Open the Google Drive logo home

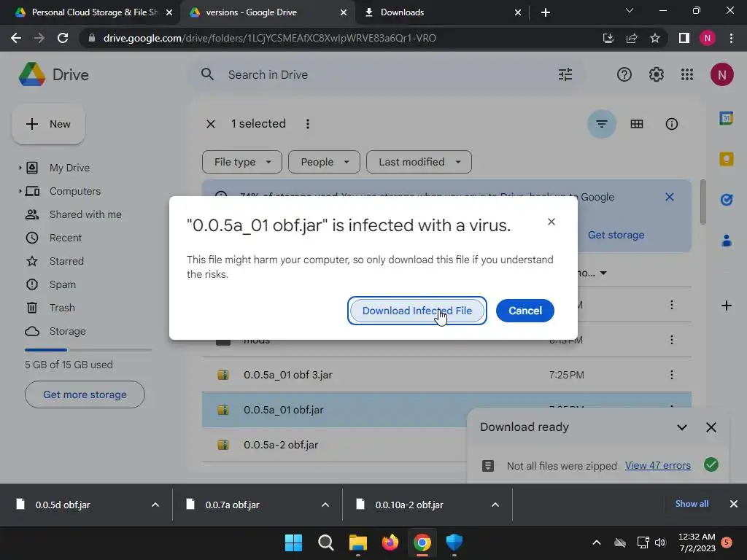pos(53,74)
